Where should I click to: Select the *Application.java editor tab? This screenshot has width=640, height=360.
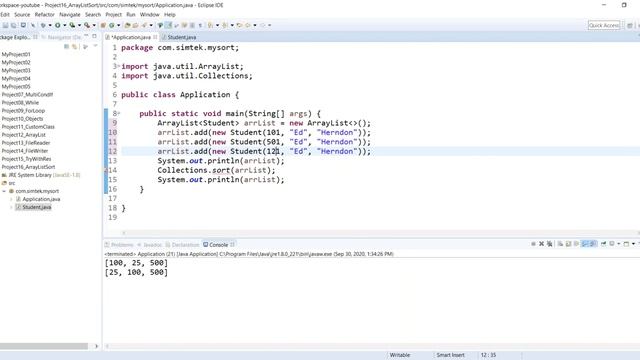tap(131, 37)
